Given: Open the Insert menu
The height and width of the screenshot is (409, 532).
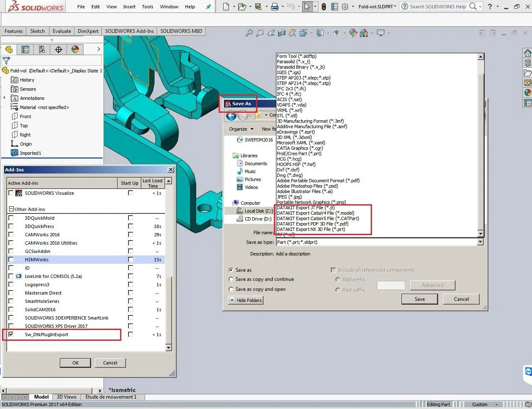Looking at the screenshot, I should pos(129,7).
